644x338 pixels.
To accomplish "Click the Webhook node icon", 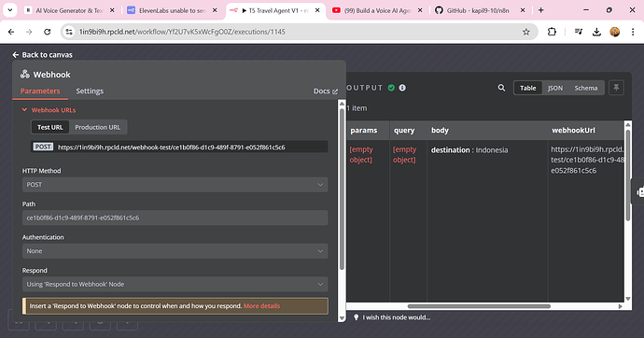I will [x=25, y=75].
